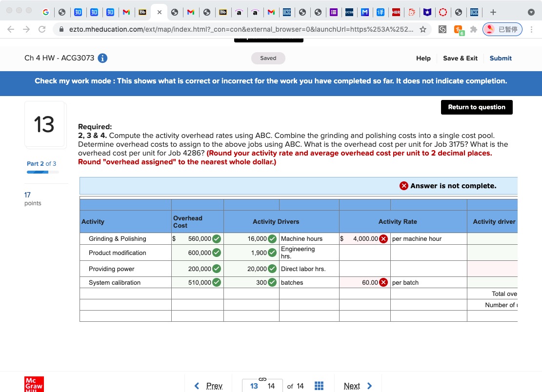Image resolution: width=542 pixels, height=392 pixels.
Task: Open the Google tab in browser
Action: 46,13
